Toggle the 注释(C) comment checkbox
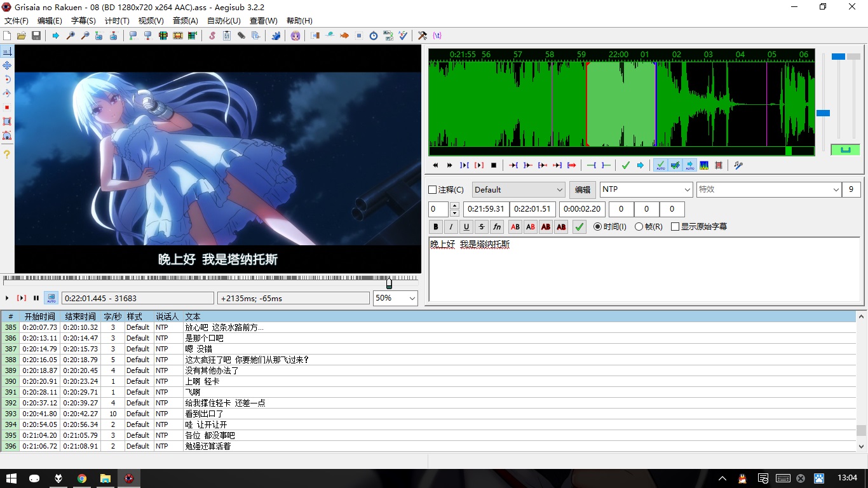Viewport: 868px width, 488px height. (x=433, y=189)
